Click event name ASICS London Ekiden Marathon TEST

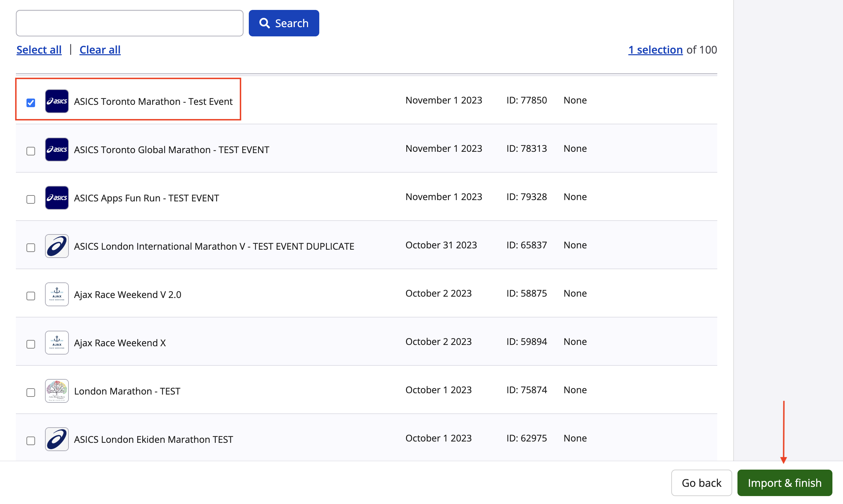pyautogui.click(x=154, y=439)
